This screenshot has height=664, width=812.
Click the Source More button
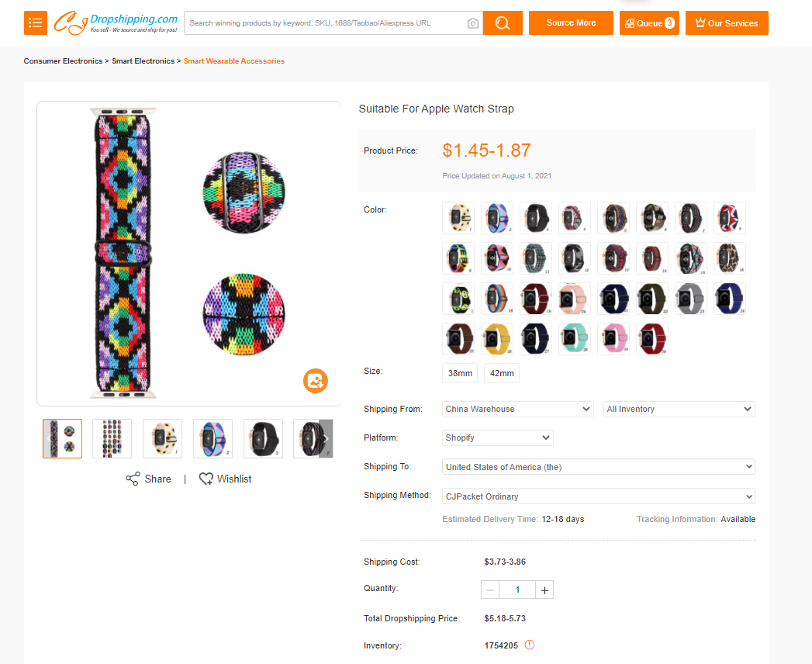(x=571, y=23)
